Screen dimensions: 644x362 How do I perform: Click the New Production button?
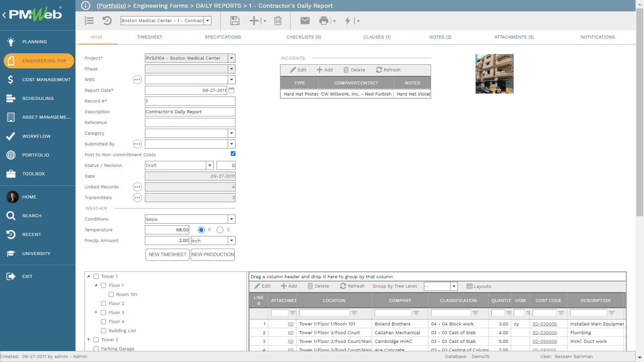[213, 255]
